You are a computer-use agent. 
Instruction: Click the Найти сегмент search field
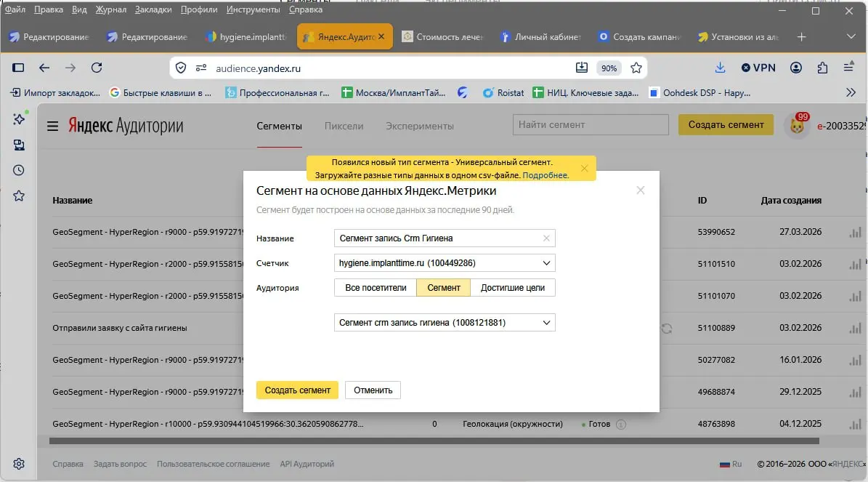pos(591,124)
